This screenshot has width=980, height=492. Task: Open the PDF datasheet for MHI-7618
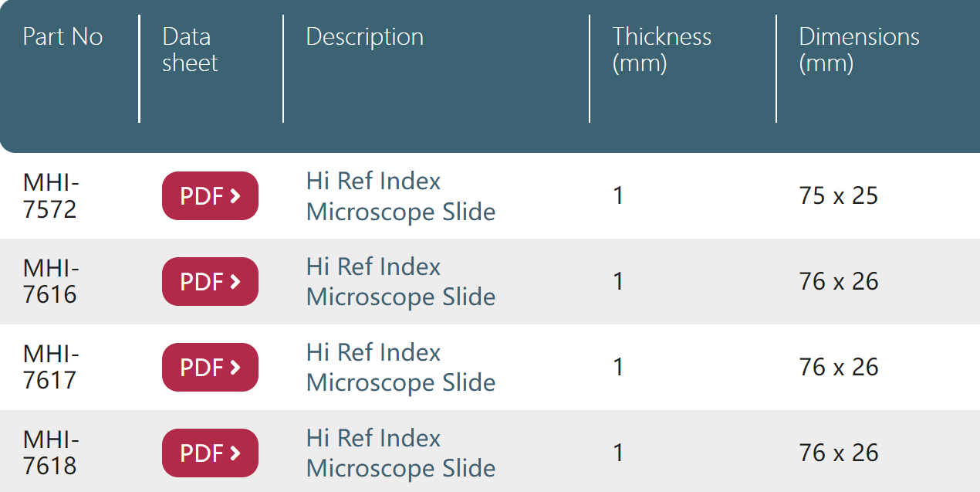[210, 453]
